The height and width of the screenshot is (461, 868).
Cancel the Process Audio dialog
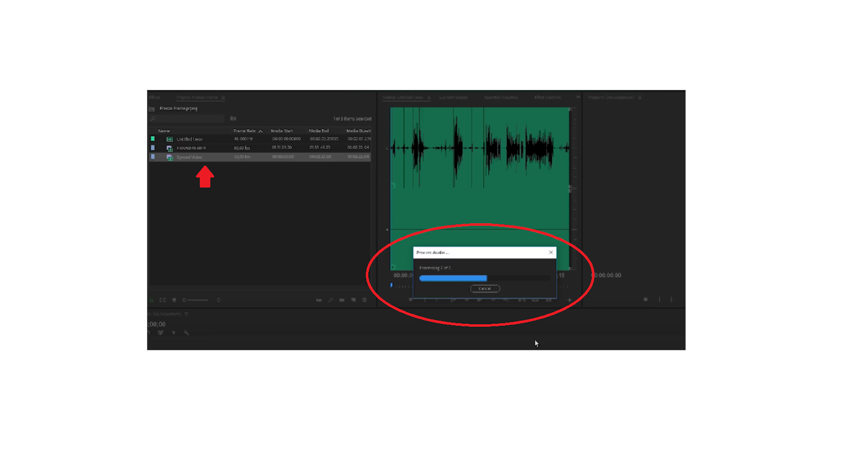pyautogui.click(x=485, y=289)
